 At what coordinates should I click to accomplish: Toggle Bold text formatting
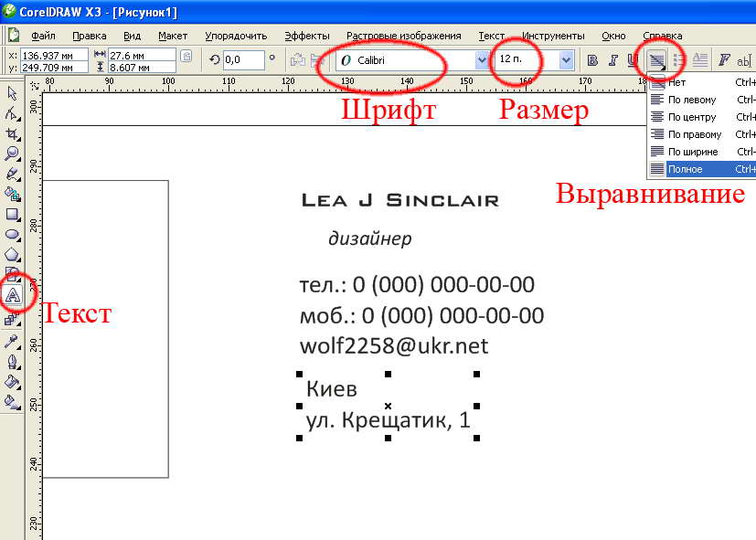coord(592,60)
